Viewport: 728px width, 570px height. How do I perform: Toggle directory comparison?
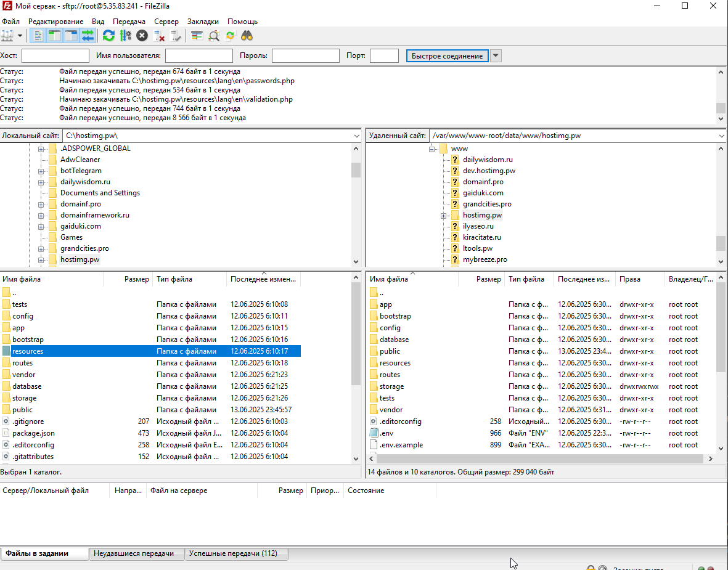coord(213,36)
